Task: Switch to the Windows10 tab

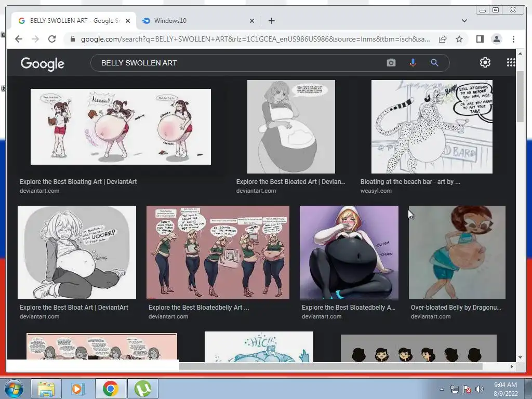Action: pos(198,21)
